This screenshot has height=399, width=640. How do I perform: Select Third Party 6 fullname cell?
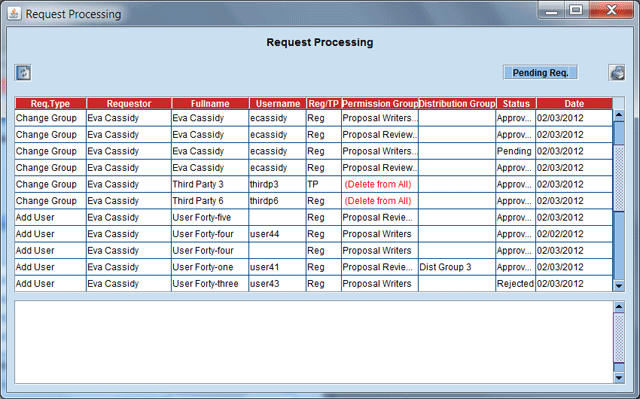(210, 201)
